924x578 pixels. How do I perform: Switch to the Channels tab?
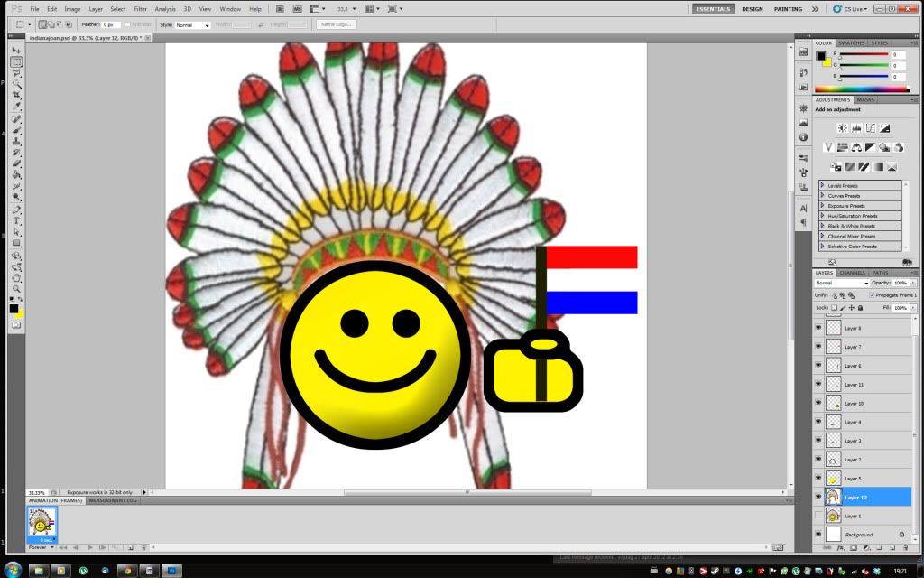852,273
